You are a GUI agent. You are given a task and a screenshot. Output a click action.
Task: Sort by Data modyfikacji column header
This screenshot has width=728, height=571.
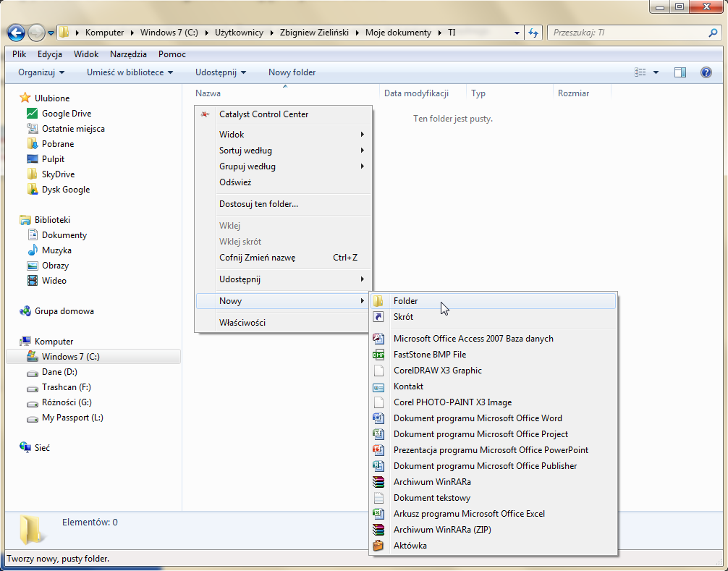pyautogui.click(x=416, y=93)
